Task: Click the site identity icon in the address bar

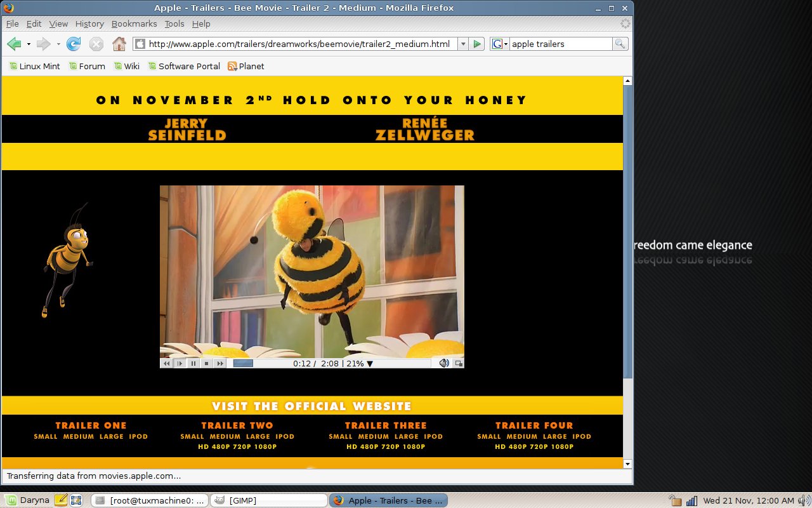Action: coord(140,44)
